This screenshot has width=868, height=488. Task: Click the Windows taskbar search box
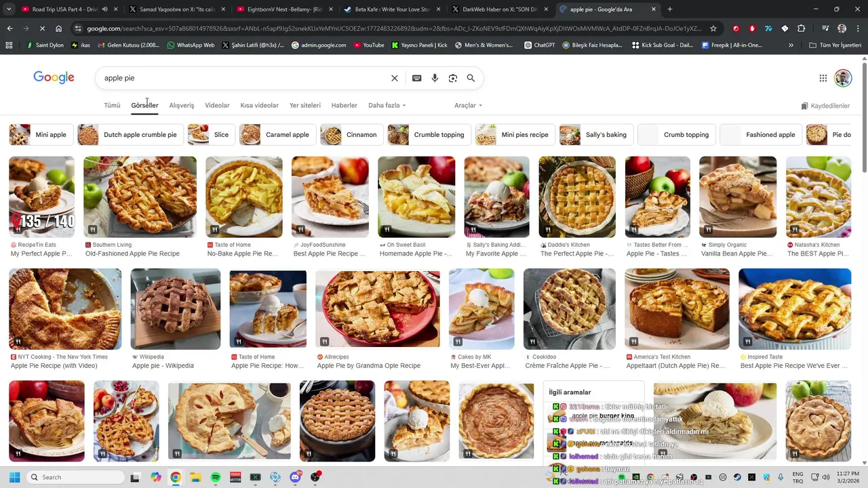(75, 477)
